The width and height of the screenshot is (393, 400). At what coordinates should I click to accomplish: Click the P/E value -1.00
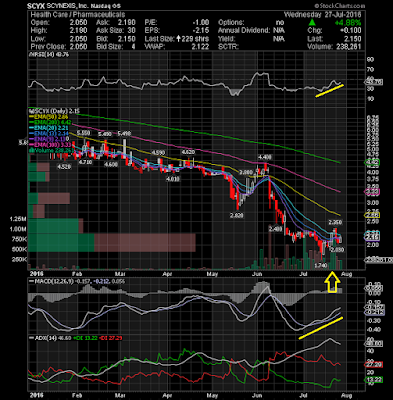click(201, 23)
